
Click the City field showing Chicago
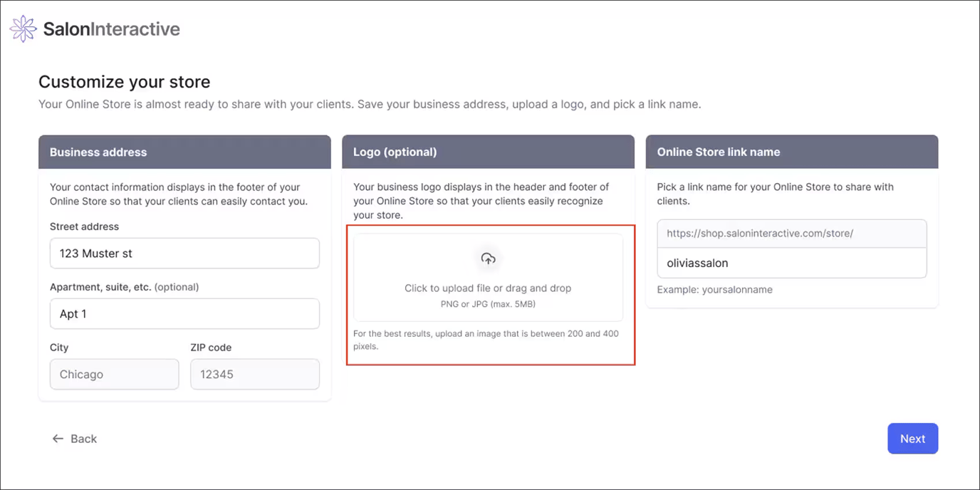pyautogui.click(x=114, y=374)
